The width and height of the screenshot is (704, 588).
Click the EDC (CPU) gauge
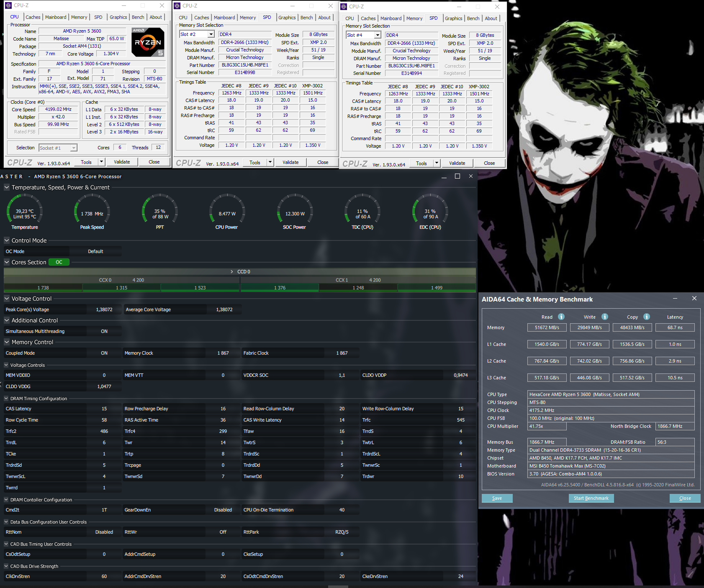[430, 211]
